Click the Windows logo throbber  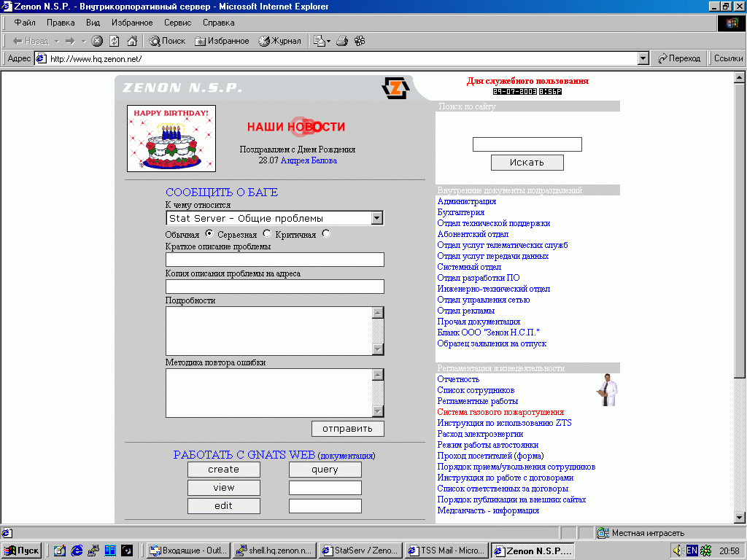point(731,23)
